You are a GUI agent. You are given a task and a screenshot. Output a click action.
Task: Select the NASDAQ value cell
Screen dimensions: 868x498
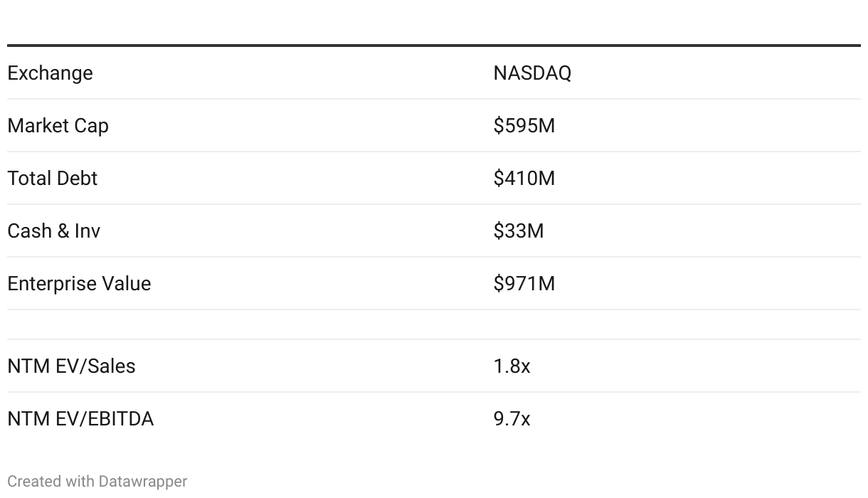(532, 73)
